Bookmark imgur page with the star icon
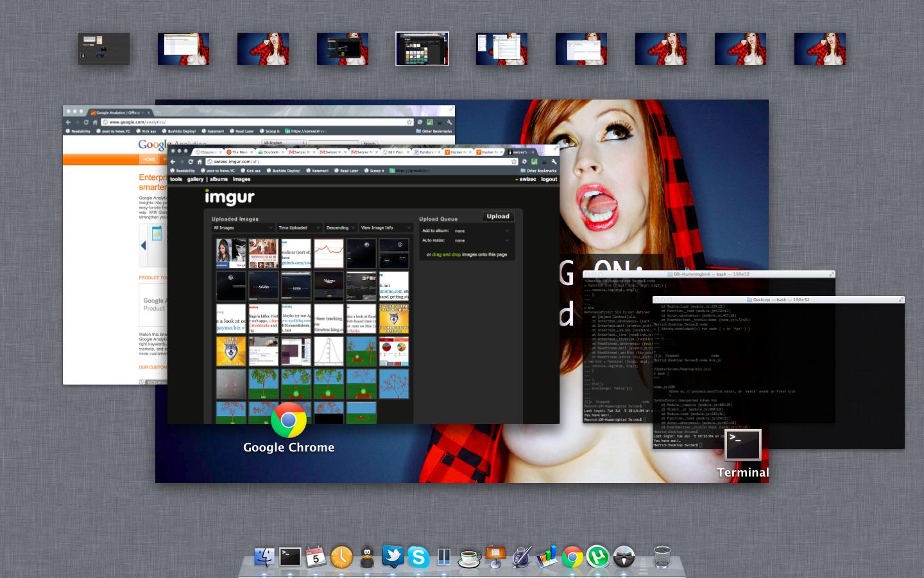This screenshot has height=578, width=924. tap(513, 161)
